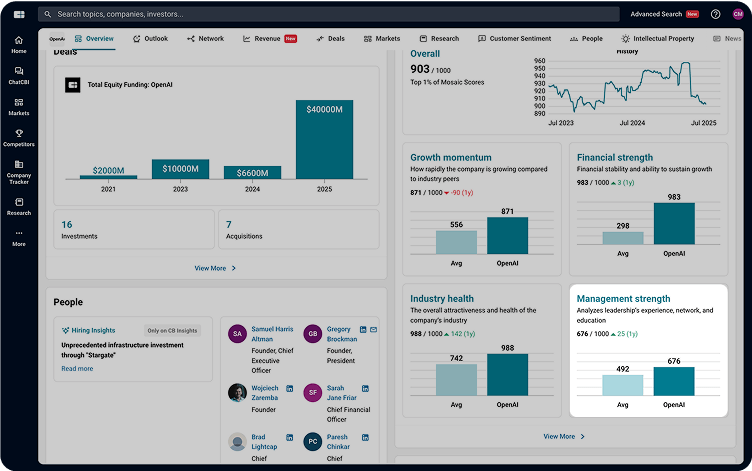This screenshot has height=471, width=752.
Task: Expand View More under Deals section
Action: (216, 268)
